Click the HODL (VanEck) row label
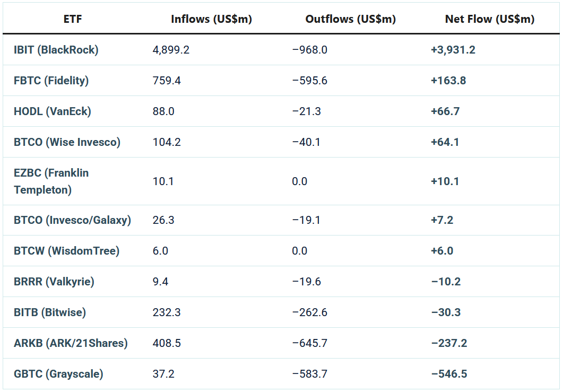 53,111
